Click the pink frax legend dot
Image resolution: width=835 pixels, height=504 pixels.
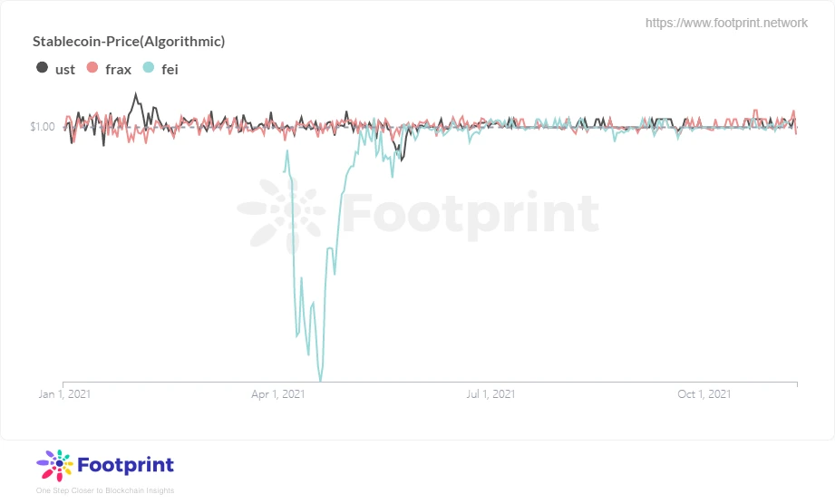coord(92,68)
